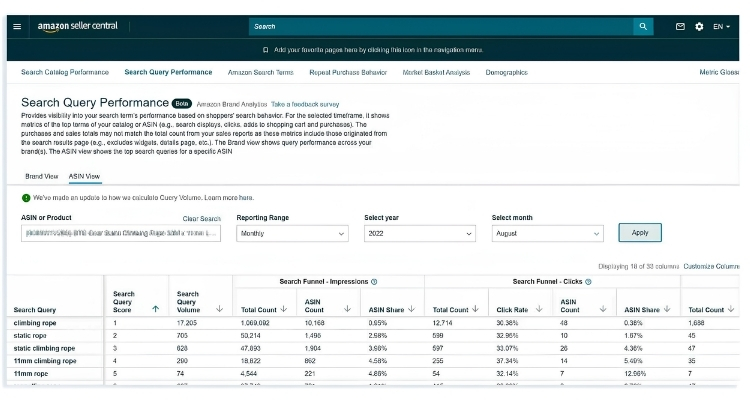Click the top Search input field
This screenshot has width=750, height=400.
tap(441, 26)
